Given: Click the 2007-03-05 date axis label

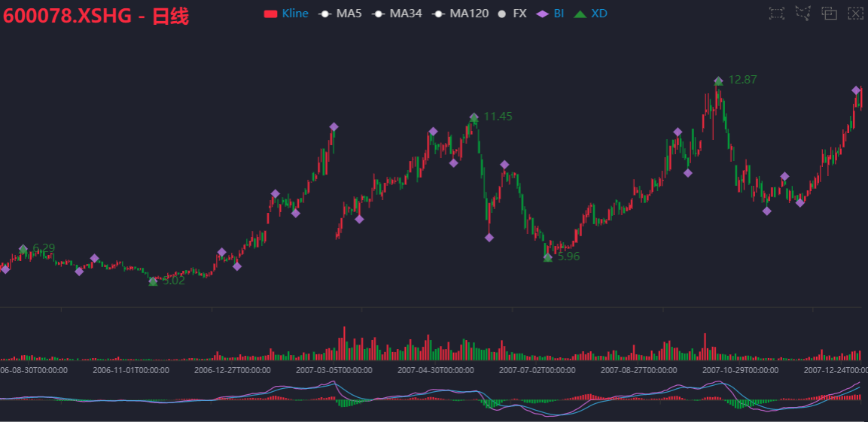Looking at the screenshot, I should 333,370.
